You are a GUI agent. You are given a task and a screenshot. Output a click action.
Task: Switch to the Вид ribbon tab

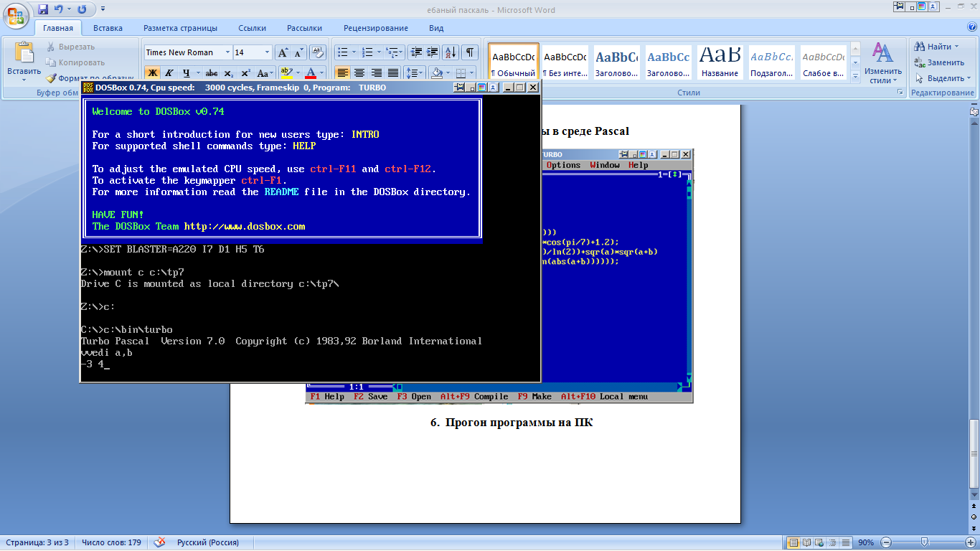tap(436, 28)
